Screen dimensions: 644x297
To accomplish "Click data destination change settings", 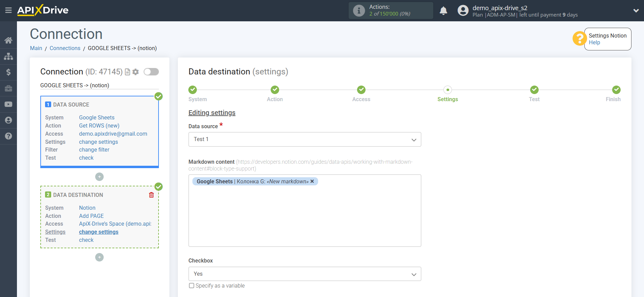I will 99,232.
